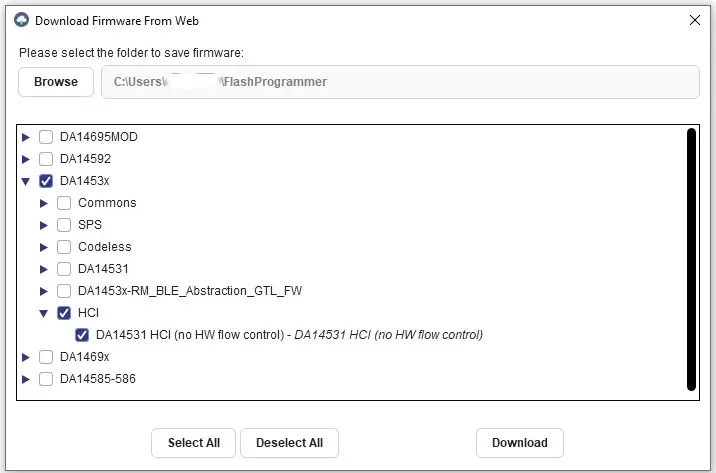Collapse the HCI tree node
Viewport: 716px width, 473px height.
(44, 313)
